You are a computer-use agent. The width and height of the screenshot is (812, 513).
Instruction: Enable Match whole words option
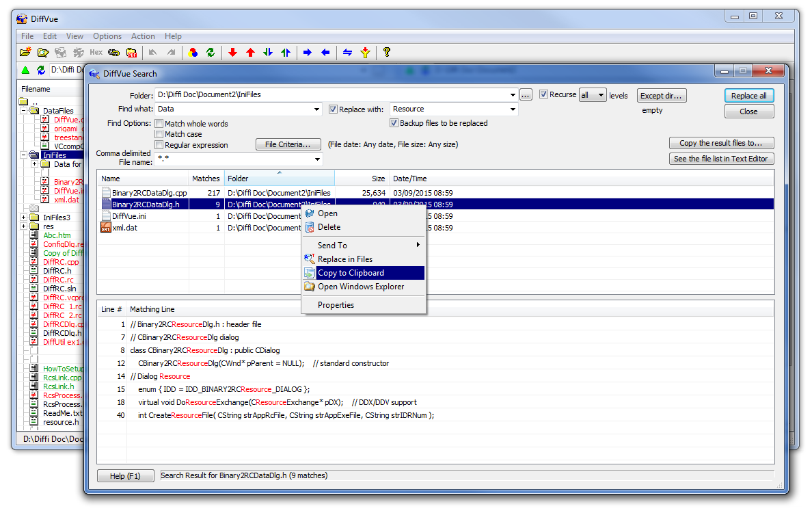tap(159, 124)
